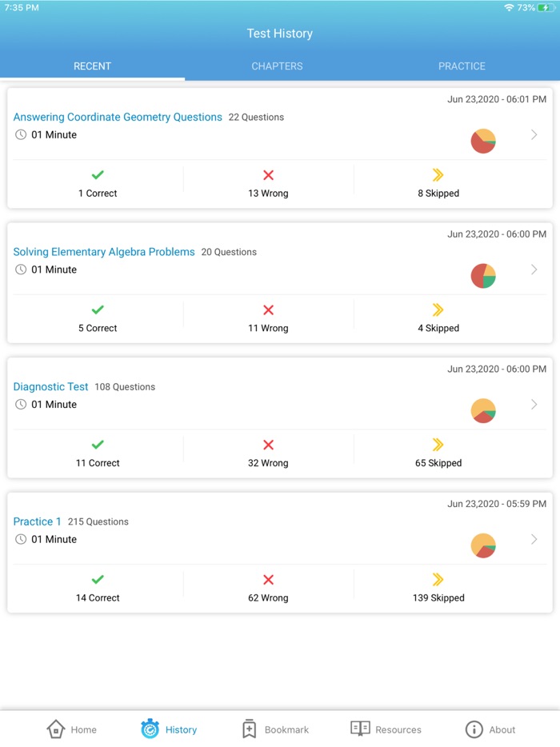Tap red X icon in Diagnostic Test card

click(x=268, y=445)
